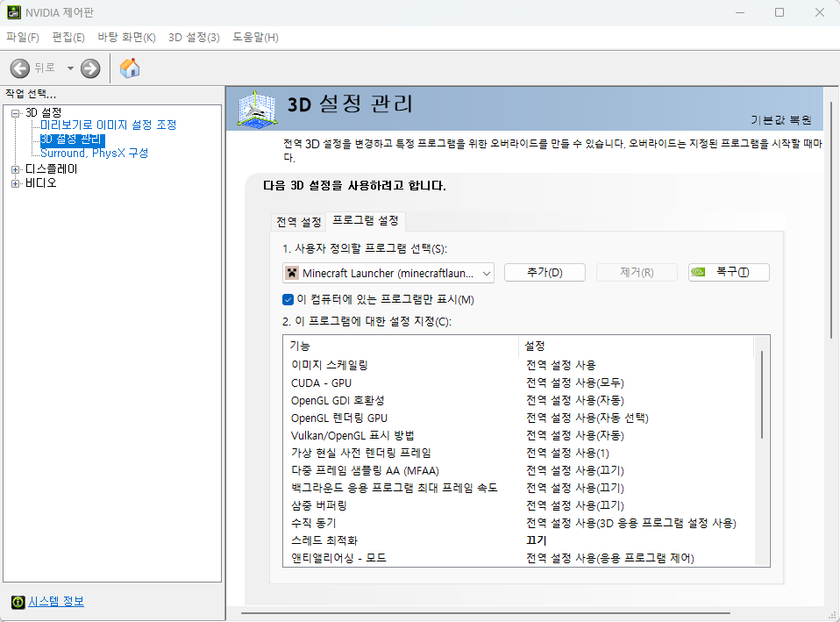Select the OpenGL GDI 호환성 row

pyautogui.click(x=518, y=401)
